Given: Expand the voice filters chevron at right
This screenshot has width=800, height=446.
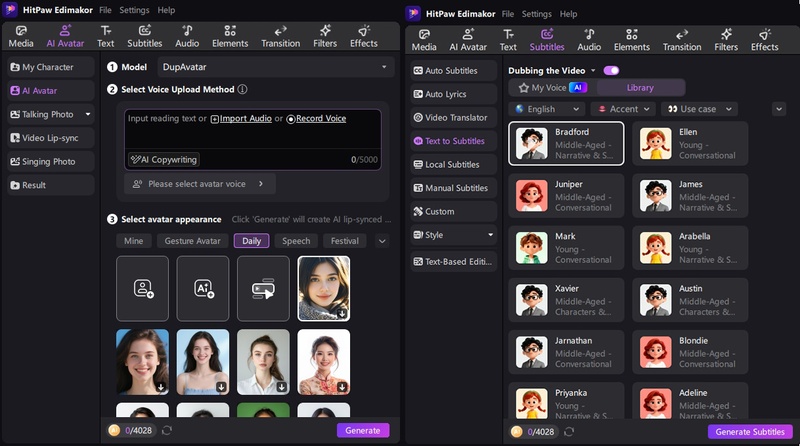Looking at the screenshot, I should point(779,109).
